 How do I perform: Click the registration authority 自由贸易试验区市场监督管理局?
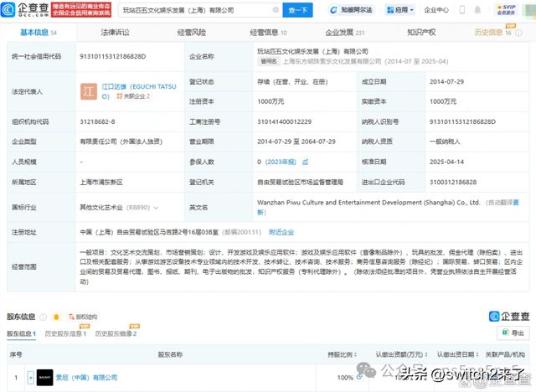pyautogui.click(x=300, y=182)
